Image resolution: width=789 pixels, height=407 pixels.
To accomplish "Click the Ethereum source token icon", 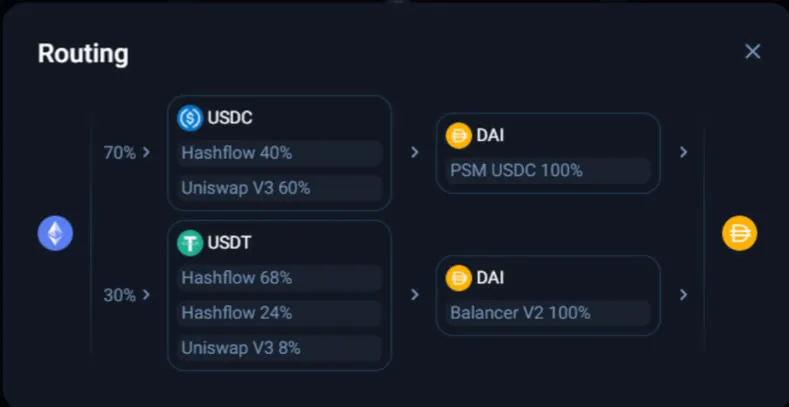I will 56,234.
